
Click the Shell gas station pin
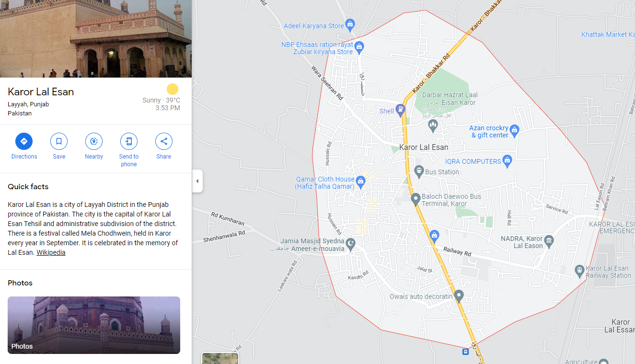pos(400,110)
